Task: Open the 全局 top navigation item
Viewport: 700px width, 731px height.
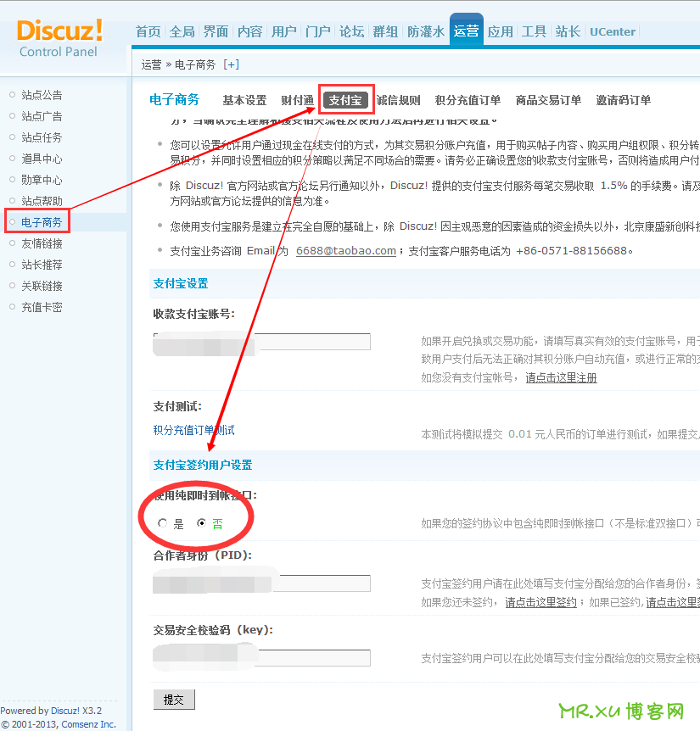Action: (182, 31)
